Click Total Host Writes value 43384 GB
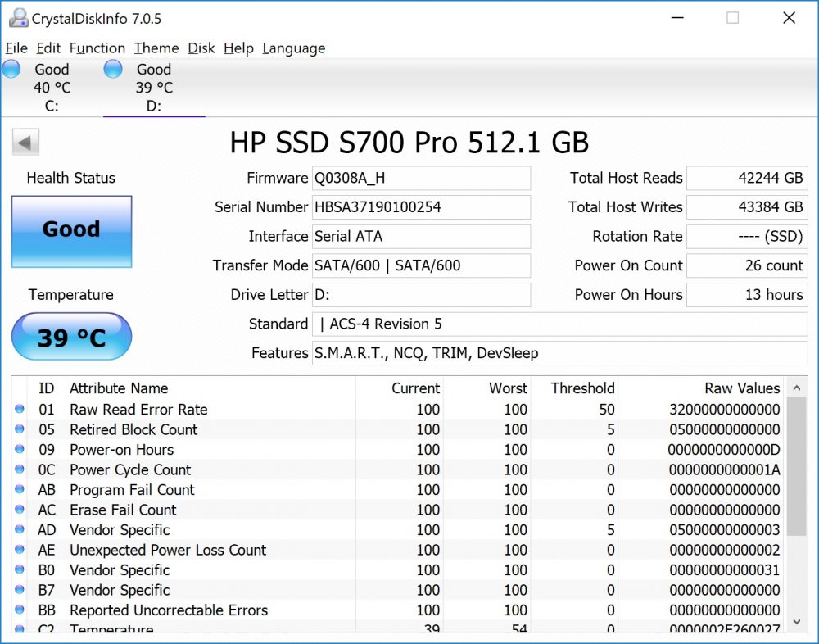Image resolution: width=819 pixels, height=644 pixels. coord(747,207)
